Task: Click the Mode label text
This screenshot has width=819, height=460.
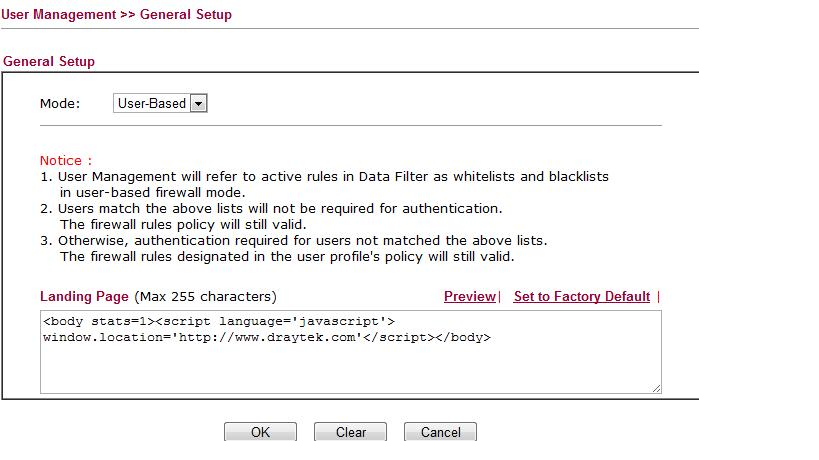Action: point(60,103)
